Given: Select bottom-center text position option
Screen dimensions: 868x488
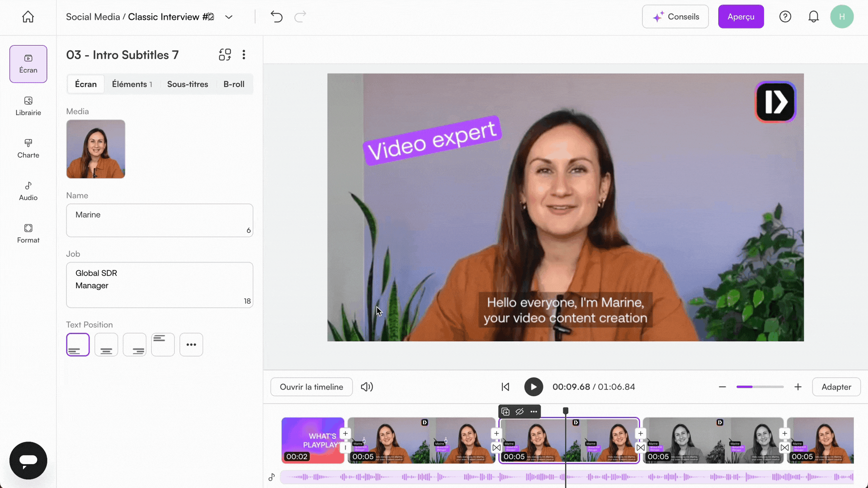Looking at the screenshot, I should [x=106, y=345].
